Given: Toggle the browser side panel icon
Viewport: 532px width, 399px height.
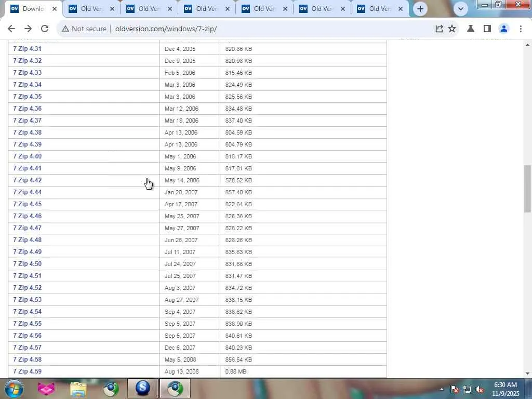Looking at the screenshot, I should coord(487,29).
